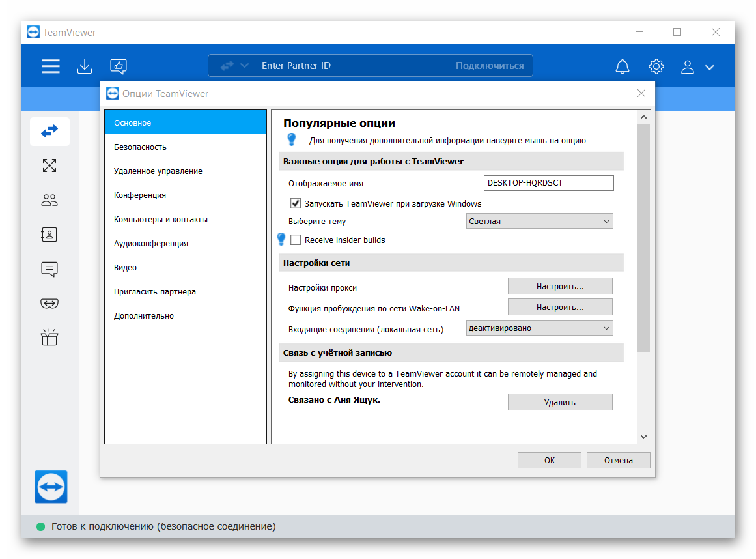Expand the account profile dropdown
Screen dimensions: 756x559
[697, 66]
